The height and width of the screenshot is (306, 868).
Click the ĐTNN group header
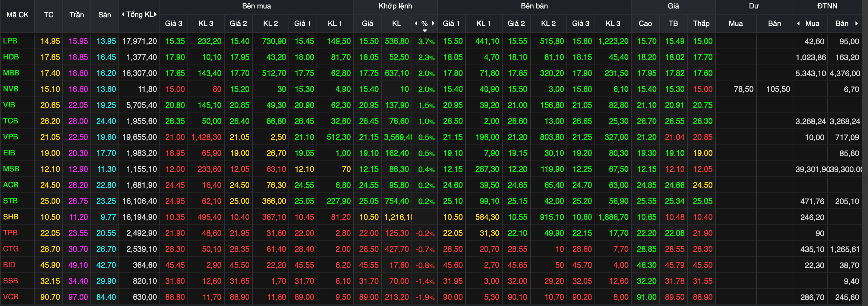[827, 6]
